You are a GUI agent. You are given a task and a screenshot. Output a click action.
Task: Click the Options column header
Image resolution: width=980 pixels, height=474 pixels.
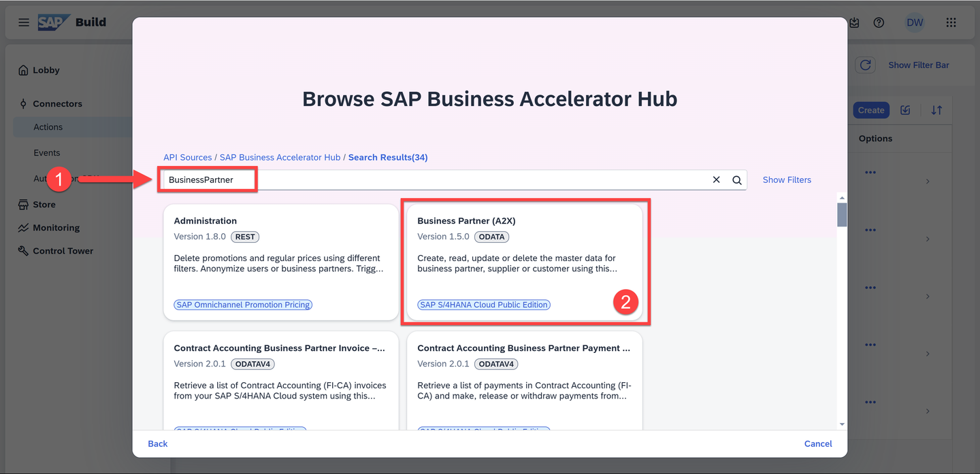[x=875, y=139]
